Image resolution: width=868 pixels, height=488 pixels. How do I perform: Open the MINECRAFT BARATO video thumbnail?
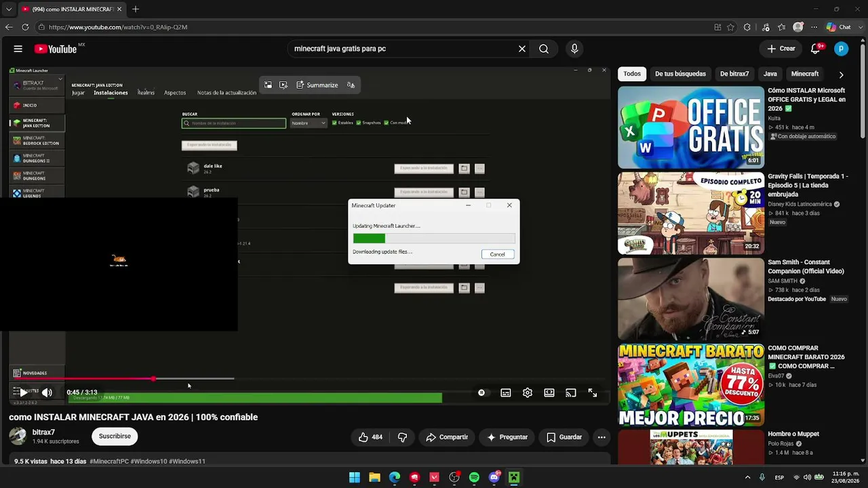click(x=691, y=385)
